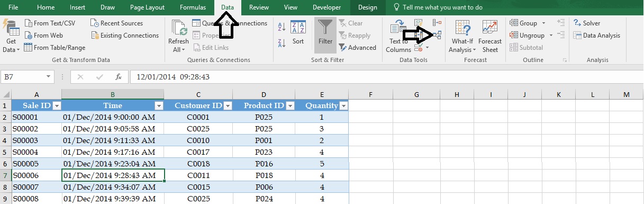Viewport: 644px width, 204px height.
Task: Open the Sort dialog
Action: (298, 32)
